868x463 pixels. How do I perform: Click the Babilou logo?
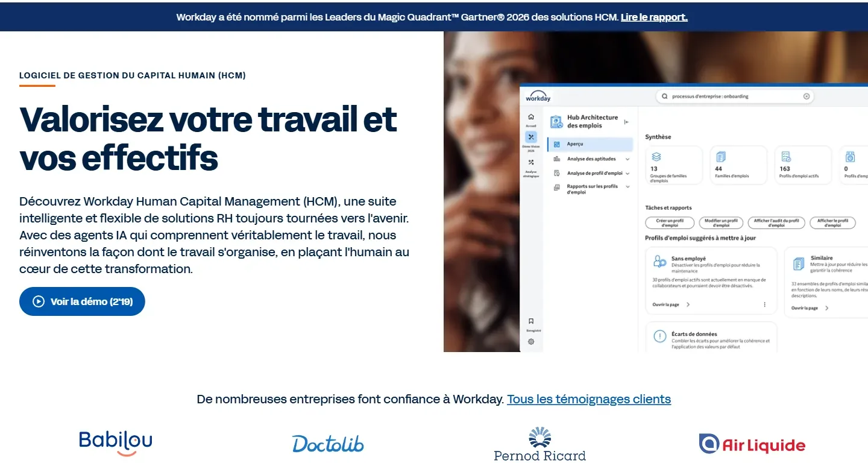(116, 443)
